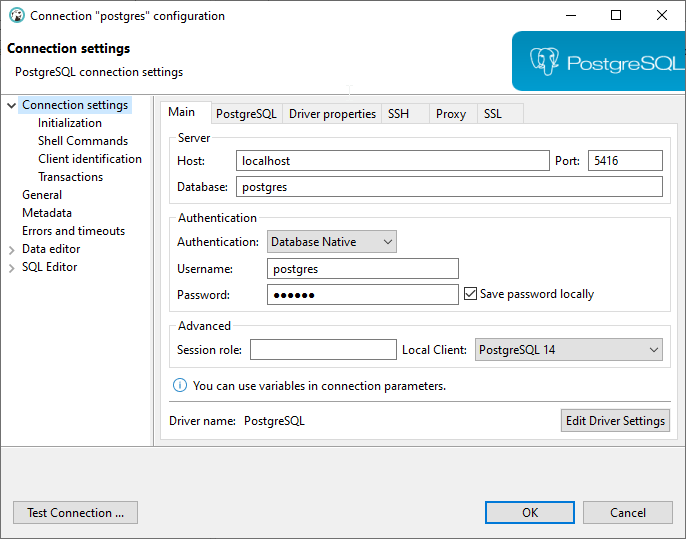Select Metadata in the settings tree
The height and width of the screenshot is (539, 686).
click(x=47, y=213)
